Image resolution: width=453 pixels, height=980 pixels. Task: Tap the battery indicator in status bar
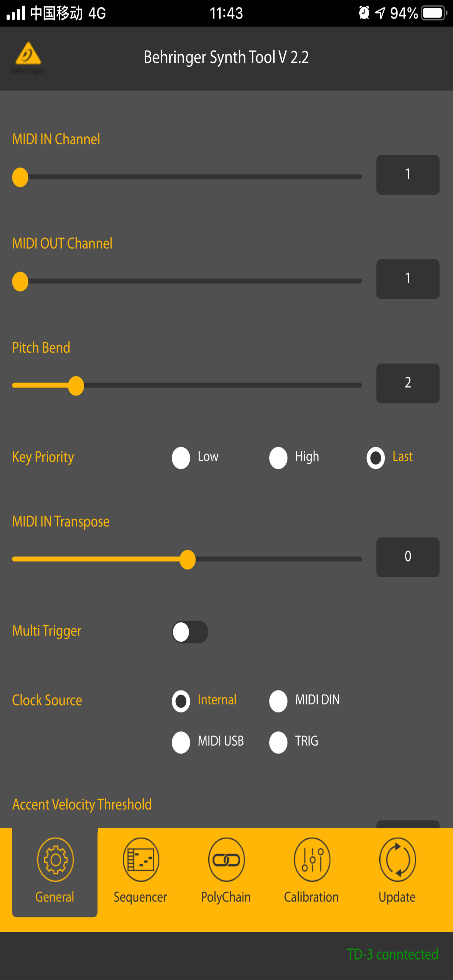434,13
